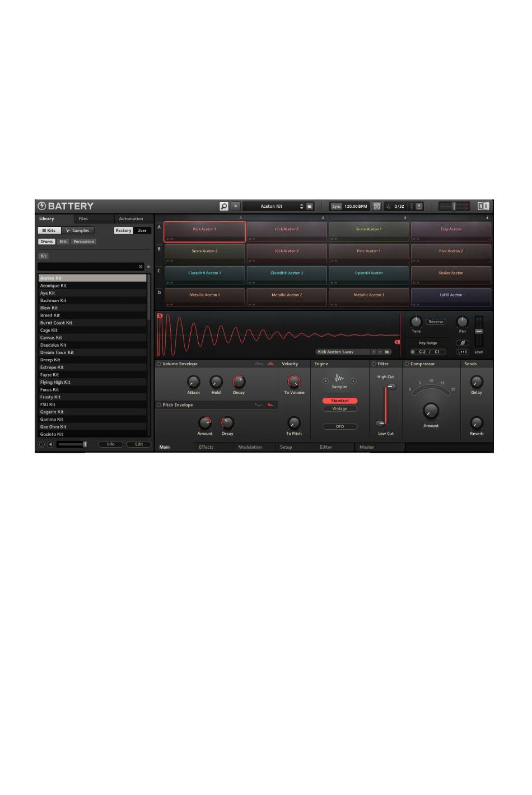Click the refresh icon in the library footer

(x=41, y=444)
